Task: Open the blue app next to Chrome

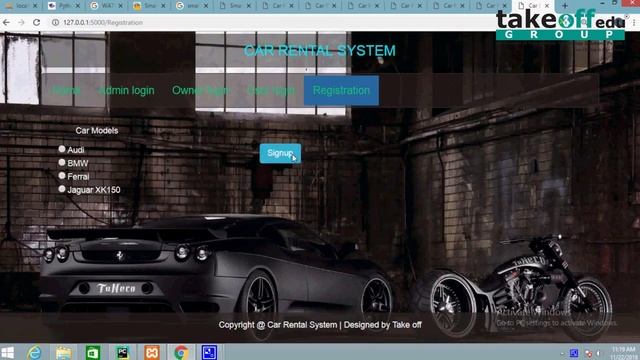Action: point(209,352)
